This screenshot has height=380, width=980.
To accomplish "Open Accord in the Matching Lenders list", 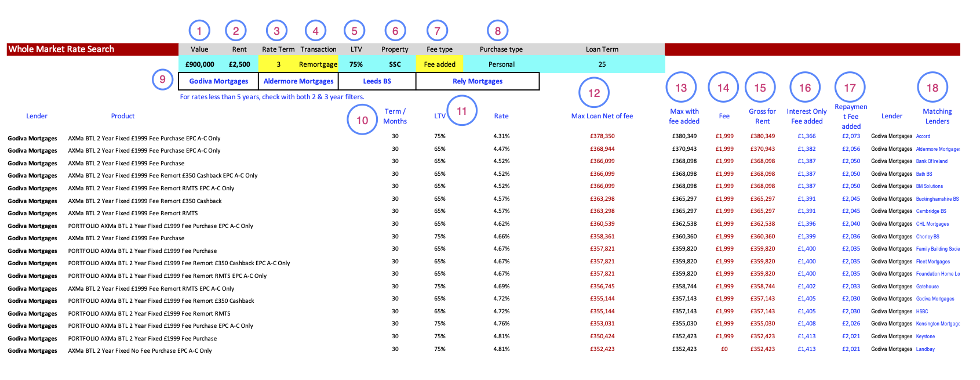I will (x=923, y=136).
